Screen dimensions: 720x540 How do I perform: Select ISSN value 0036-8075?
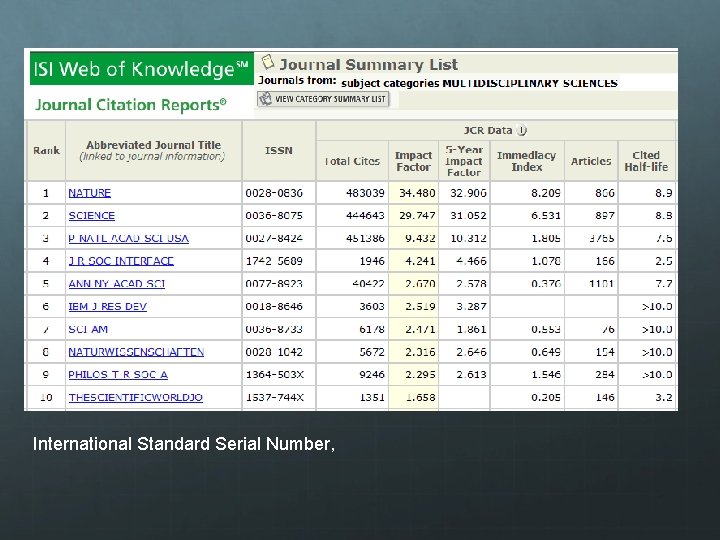[274, 216]
